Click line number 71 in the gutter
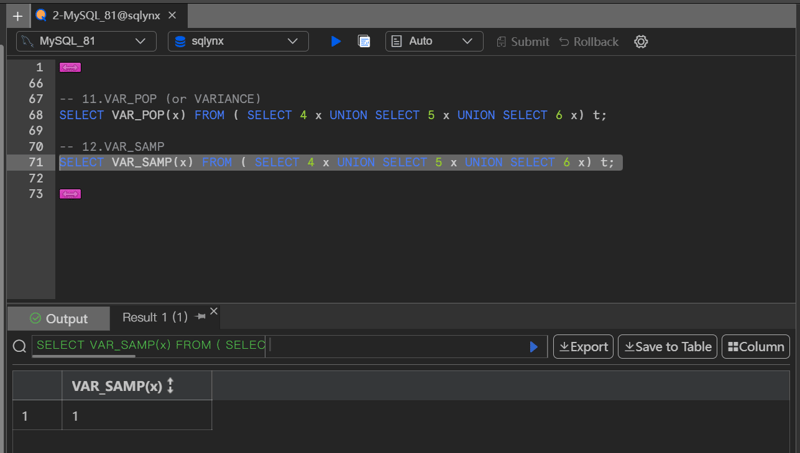This screenshot has width=800, height=453. tap(36, 162)
